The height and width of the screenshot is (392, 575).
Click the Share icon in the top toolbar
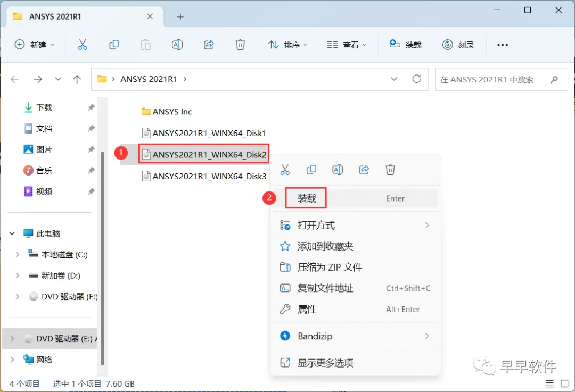point(209,45)
